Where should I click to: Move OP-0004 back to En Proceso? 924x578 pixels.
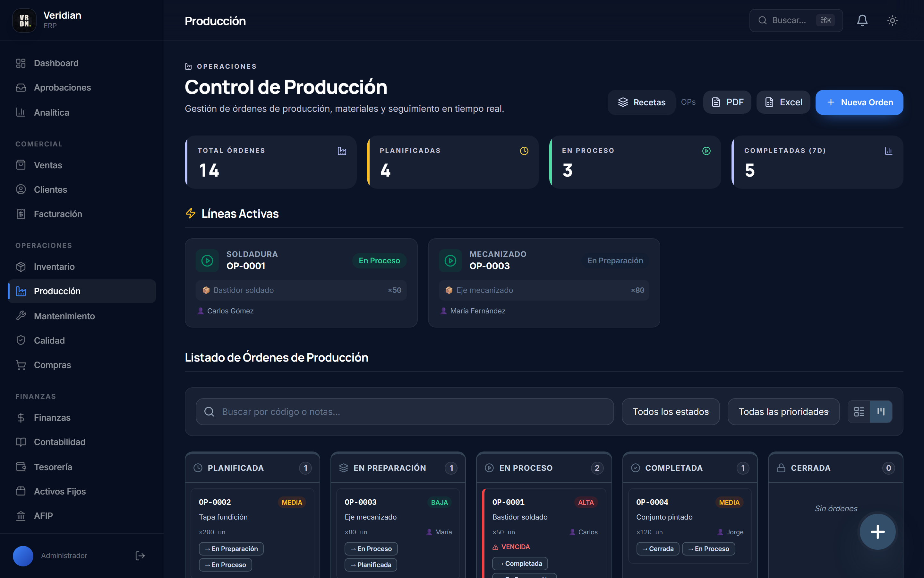click(x=709, y=548)
